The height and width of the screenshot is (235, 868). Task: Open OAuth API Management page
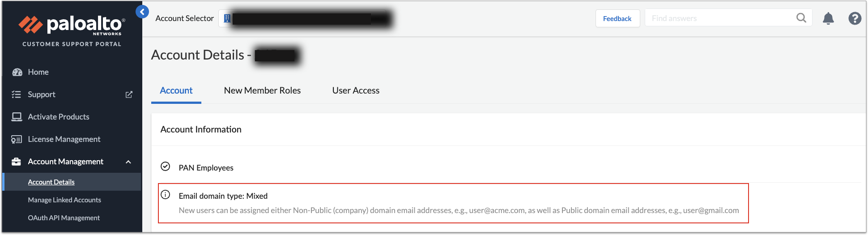64,218
